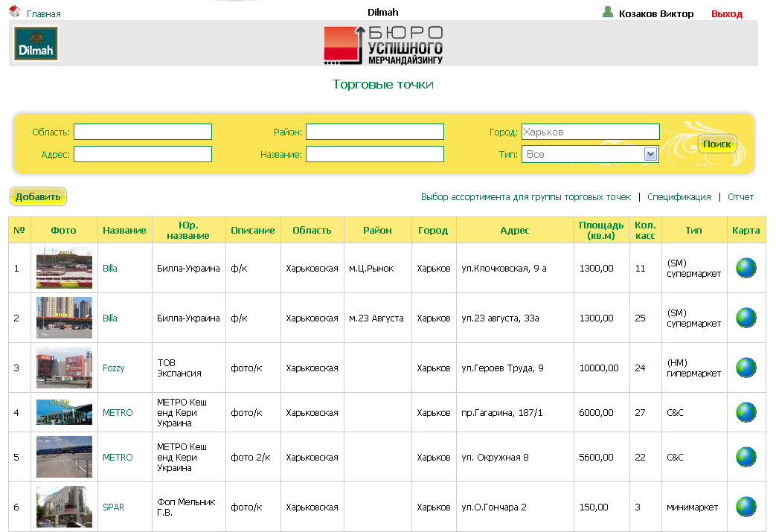Image resolution: width=776 pixels, height=532 pixels.
Task: Open the Billa link in row 1
Action: point(110,268)
